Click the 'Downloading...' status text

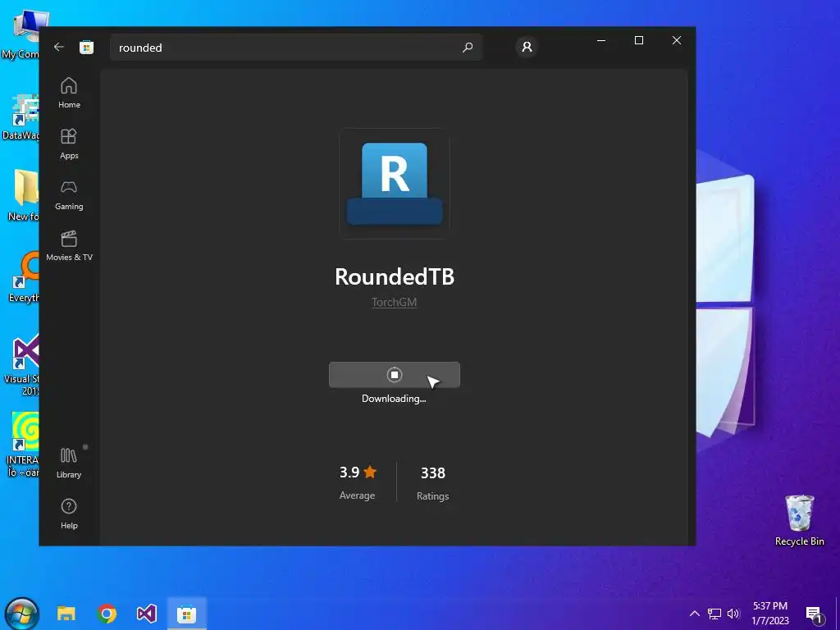(x=394, y=399)
